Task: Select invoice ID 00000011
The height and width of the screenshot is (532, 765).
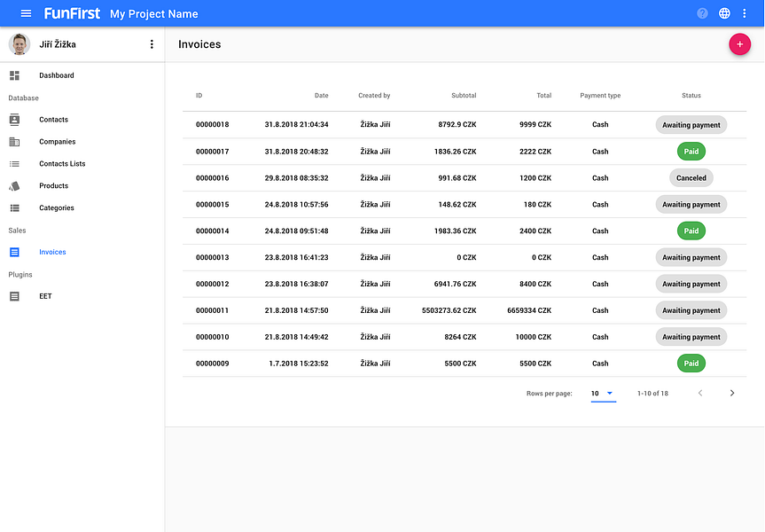Action: pos(212,310)
